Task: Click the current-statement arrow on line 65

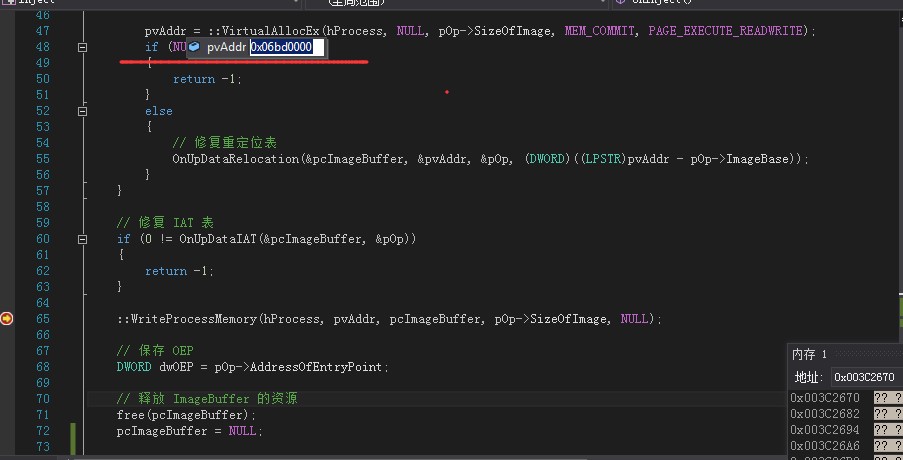Action: point(6,318)
